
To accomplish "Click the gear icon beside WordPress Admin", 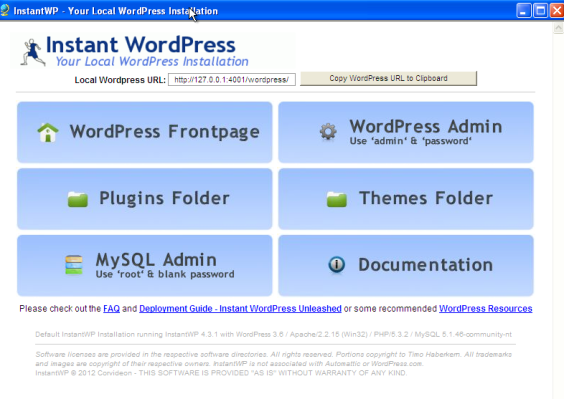I will click(x=328, y=132).
